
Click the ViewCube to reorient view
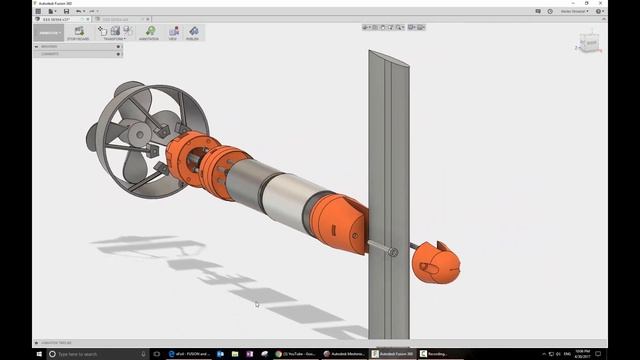coord(589,42)
